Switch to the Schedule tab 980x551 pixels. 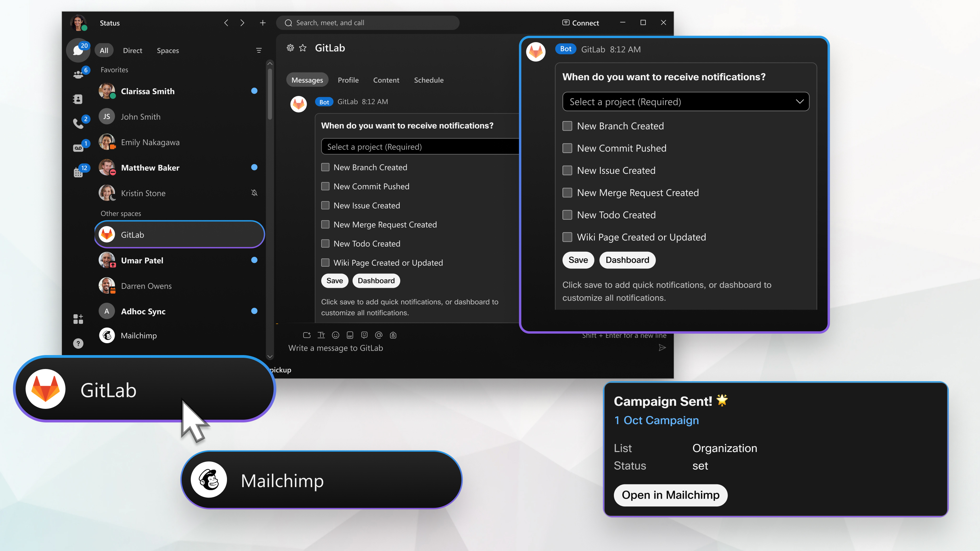point(429,79)
